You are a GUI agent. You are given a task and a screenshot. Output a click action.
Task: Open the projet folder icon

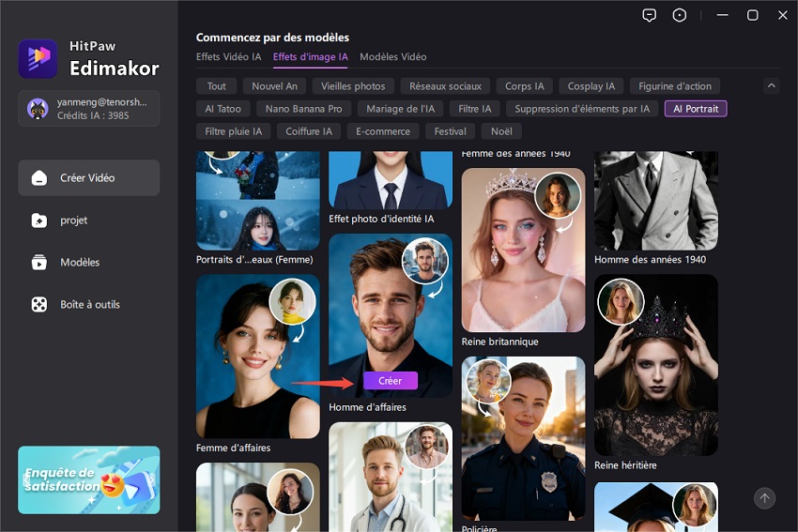[x=39, y=220]
